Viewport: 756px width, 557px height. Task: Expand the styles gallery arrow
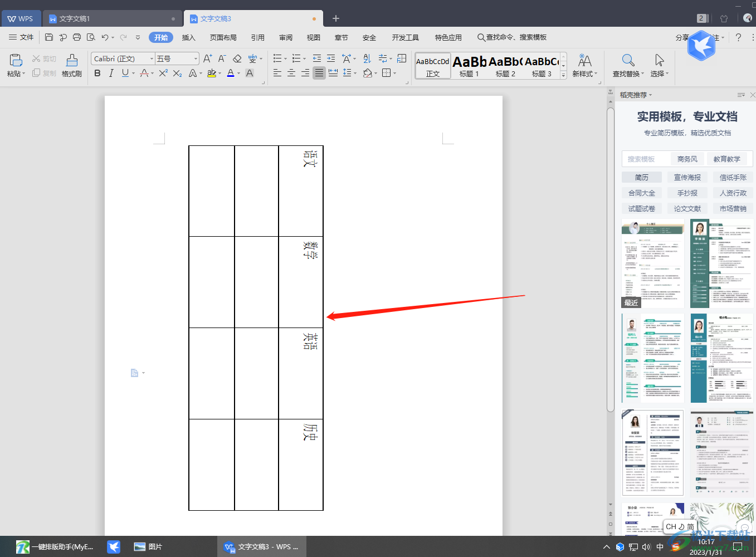tap(563, 74)
